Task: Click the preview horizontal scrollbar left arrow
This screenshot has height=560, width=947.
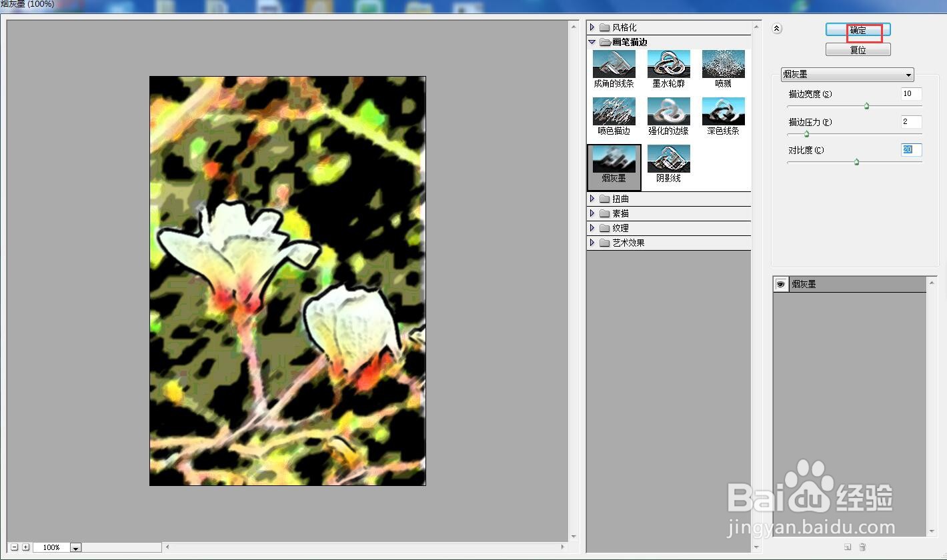Action: pos(167,547)
